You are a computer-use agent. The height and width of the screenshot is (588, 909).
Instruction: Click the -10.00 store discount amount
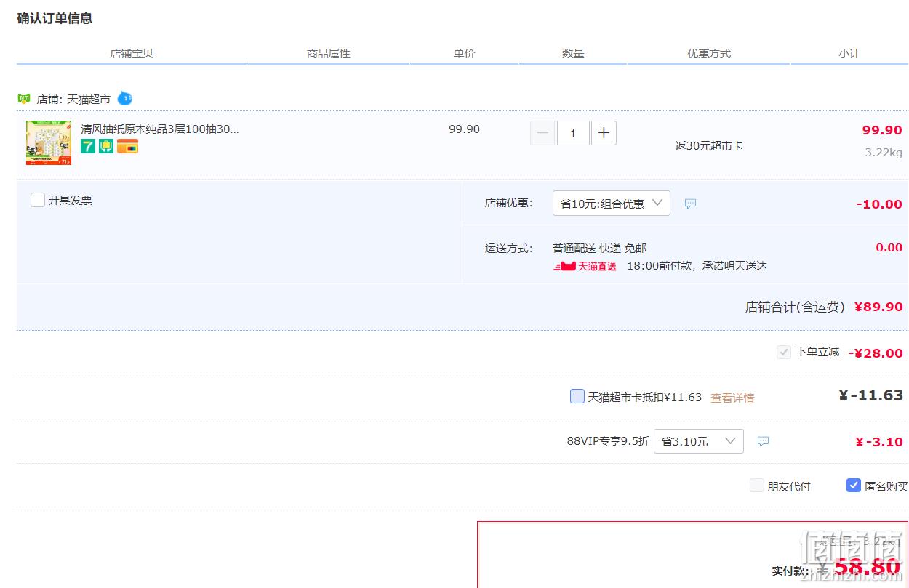tap(879, 204)
